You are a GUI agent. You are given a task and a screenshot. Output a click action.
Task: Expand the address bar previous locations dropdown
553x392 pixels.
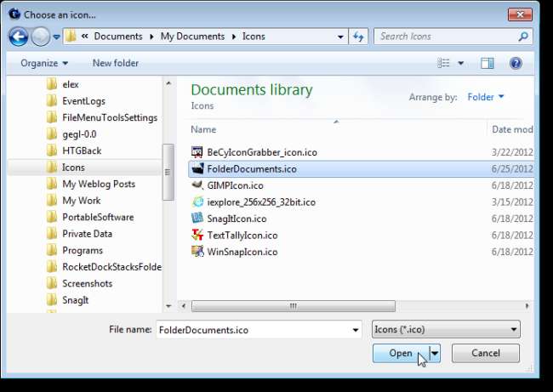click(340, 37)
